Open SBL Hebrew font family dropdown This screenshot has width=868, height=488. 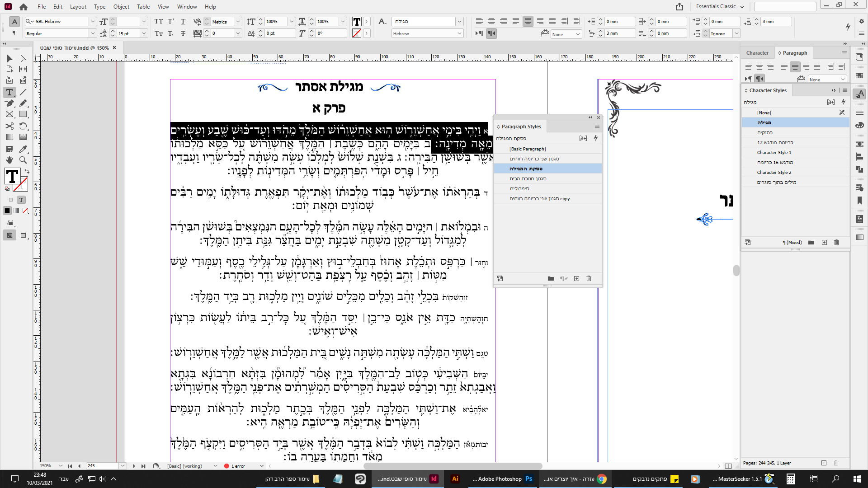click(93, 21)
